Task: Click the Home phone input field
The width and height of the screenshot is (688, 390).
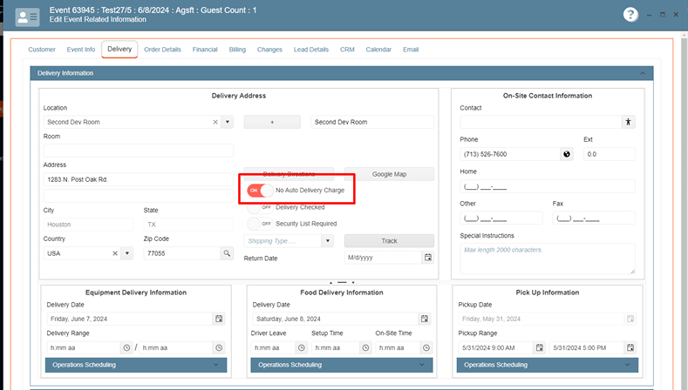Action: click(x=547, y=186)
